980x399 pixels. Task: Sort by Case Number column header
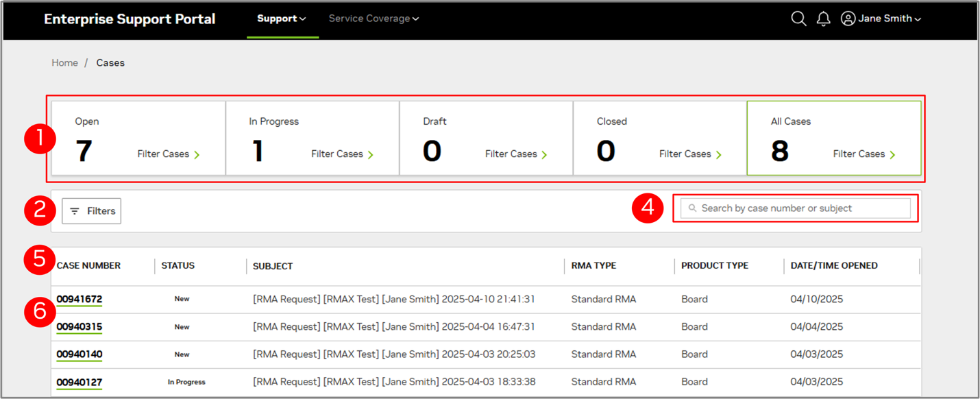pos(88,266)
